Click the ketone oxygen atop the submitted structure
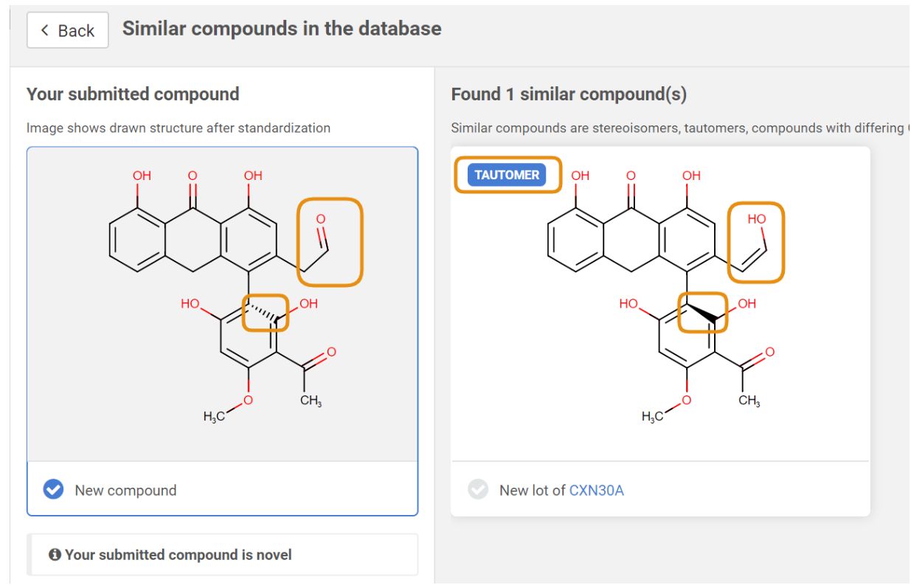The height and width of the screenshot is (588, 911). [x=193, y=176]
